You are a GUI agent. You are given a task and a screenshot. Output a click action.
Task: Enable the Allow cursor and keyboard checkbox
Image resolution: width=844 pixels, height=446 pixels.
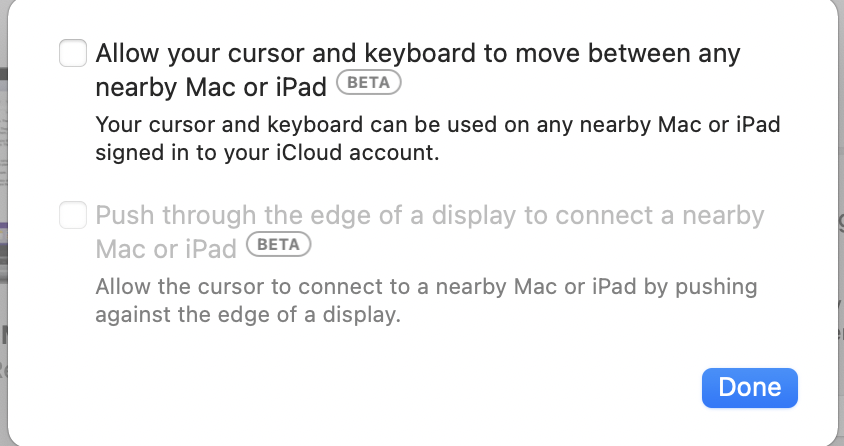[73, 52]
